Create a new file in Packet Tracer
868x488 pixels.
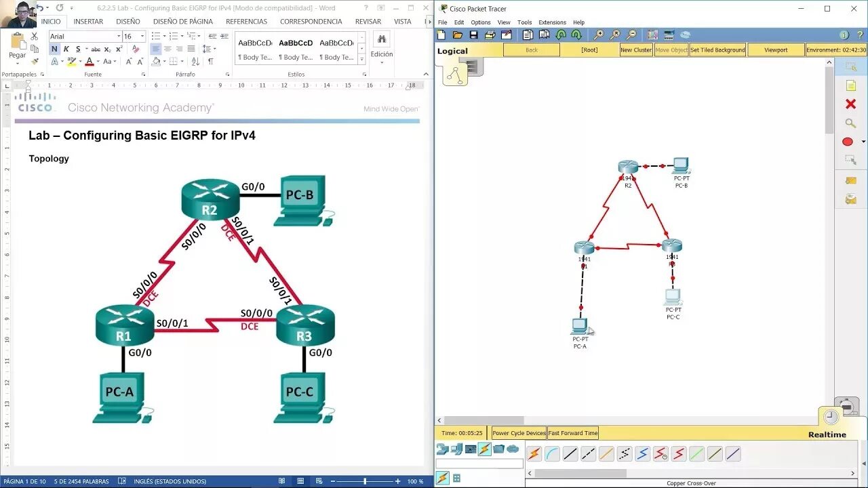pyautogui.click(x=441, y=35)
